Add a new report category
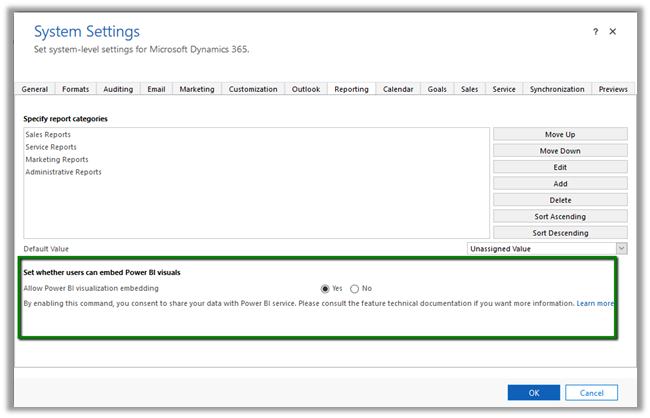This screenshot has width=650, height=418. click(x=560, y=184)
